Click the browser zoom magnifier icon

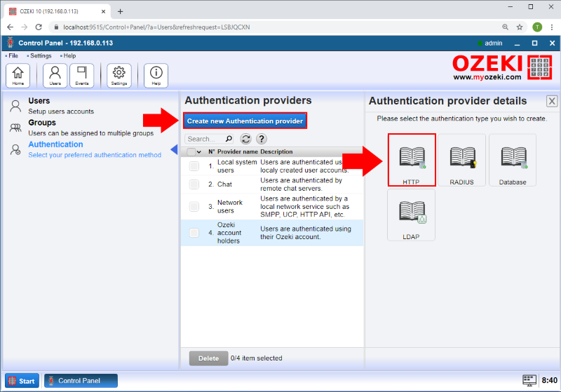[x=505, y=27]
